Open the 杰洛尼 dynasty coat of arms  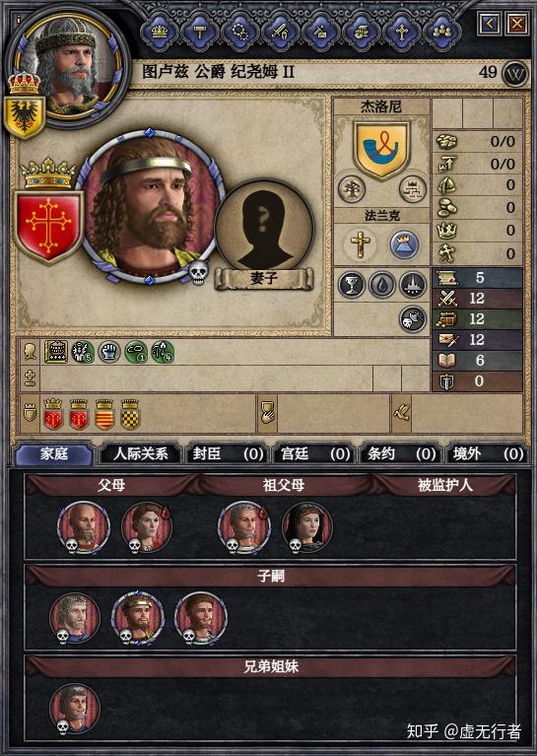(x=381, y=150)
